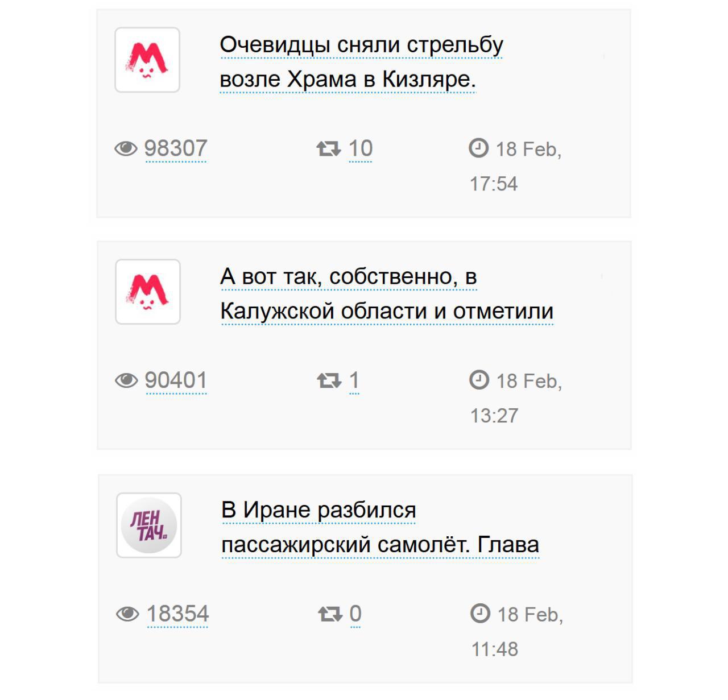Open the post "В Иране разбился"

(x=318, y=510)
